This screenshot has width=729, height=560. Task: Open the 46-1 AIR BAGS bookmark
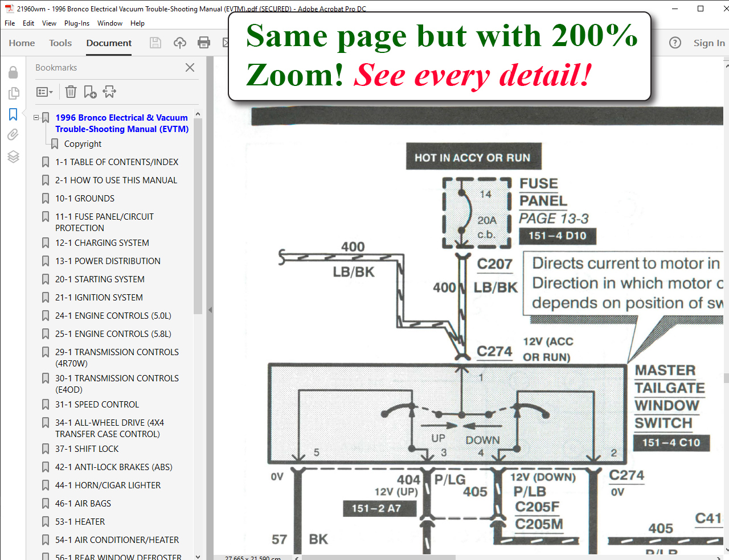pyautogui.click(x=83, y=504)
